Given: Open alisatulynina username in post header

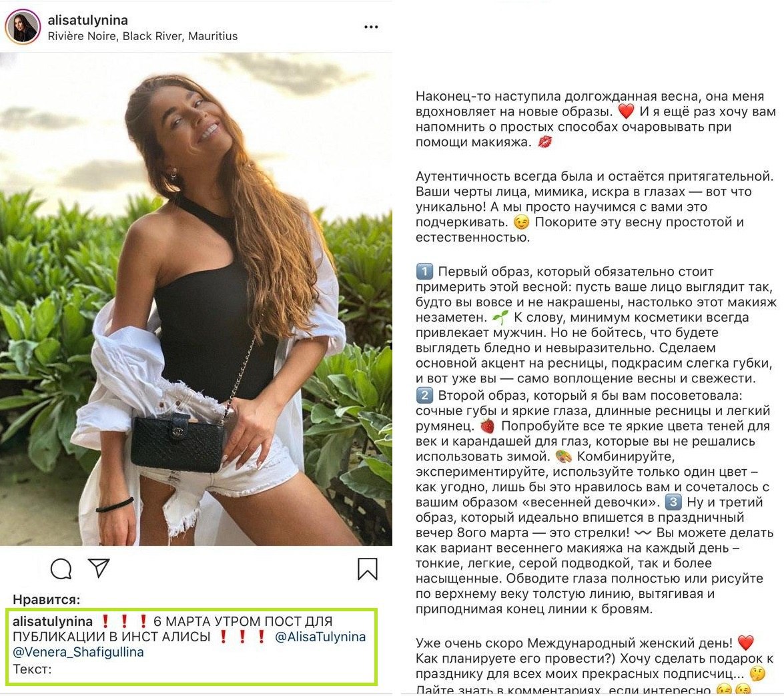Looking at the screenshot, I should point(88,20).
